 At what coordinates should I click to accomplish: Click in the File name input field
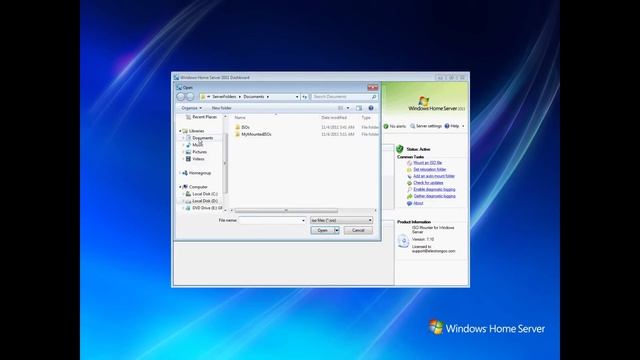coord(270,220)
